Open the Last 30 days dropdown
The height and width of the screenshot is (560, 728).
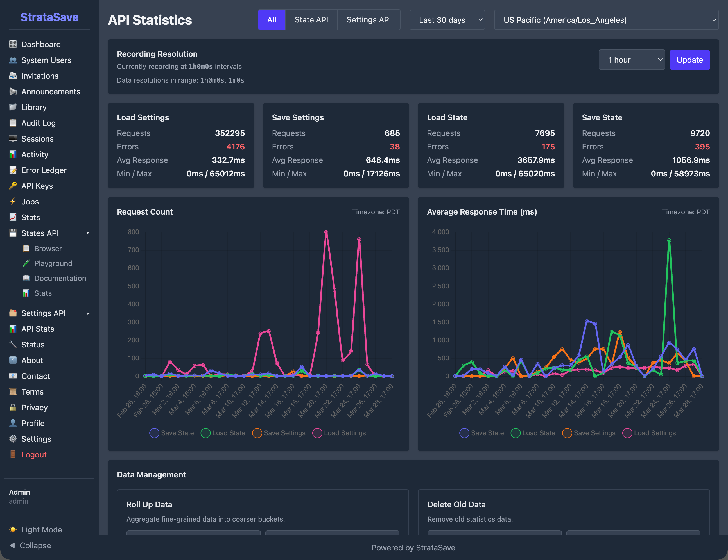pyautogui.click(x=447, y=20)
